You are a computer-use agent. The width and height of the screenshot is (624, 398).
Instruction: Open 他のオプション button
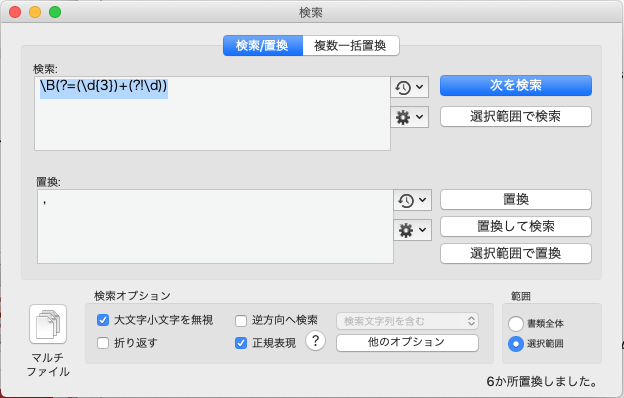click(x=407, y=343)
